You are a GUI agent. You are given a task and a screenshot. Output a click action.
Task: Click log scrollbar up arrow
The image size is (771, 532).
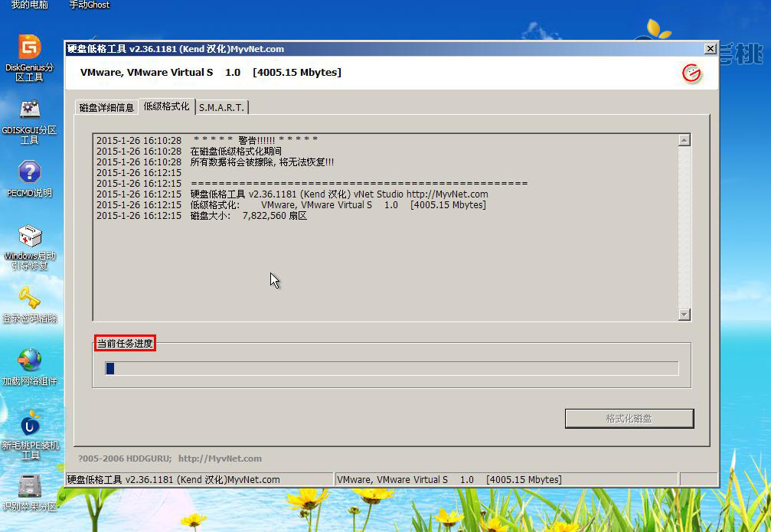[x=684, y=140]
